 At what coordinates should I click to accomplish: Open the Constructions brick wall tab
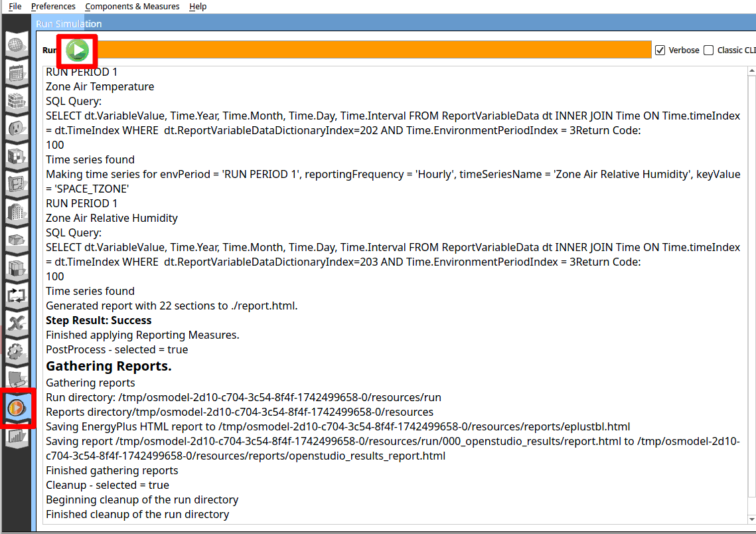[16, 101]
